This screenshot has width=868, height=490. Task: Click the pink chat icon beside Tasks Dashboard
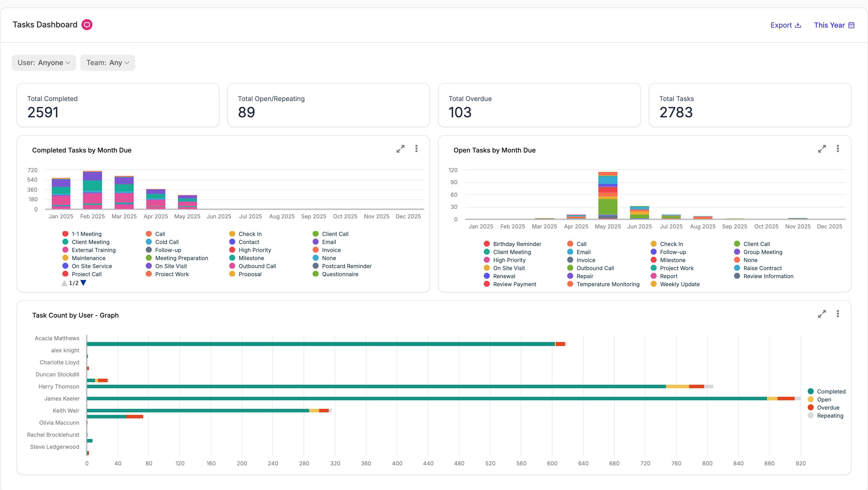point(87,25)
